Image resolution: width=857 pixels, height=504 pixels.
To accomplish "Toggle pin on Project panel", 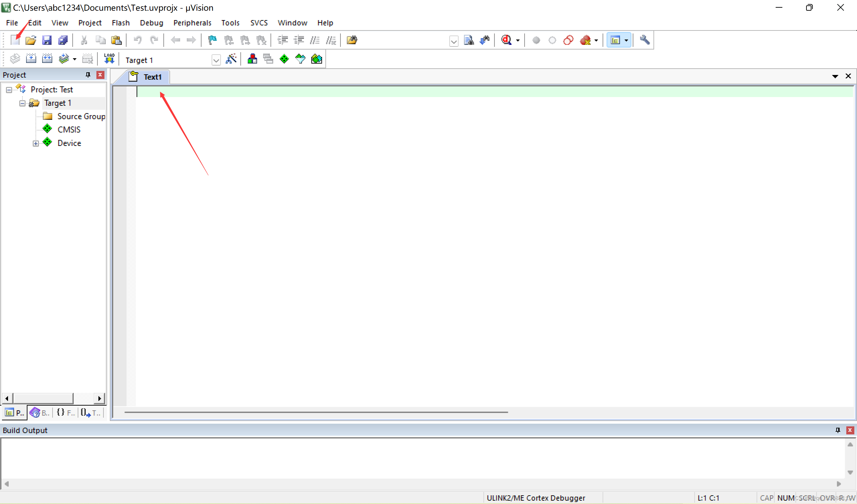I will (88, 75).
